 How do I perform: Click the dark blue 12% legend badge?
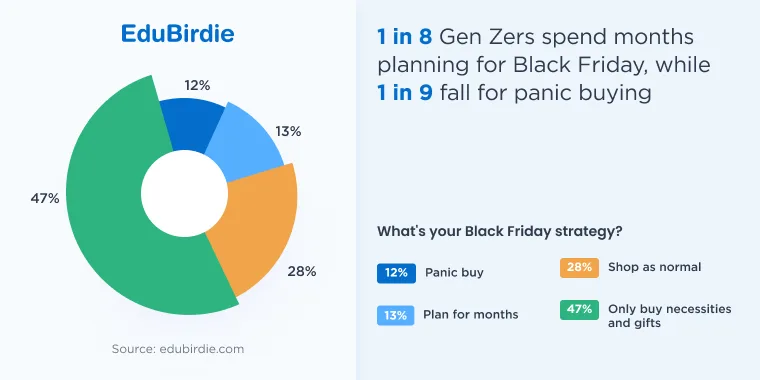click(396, 273)
